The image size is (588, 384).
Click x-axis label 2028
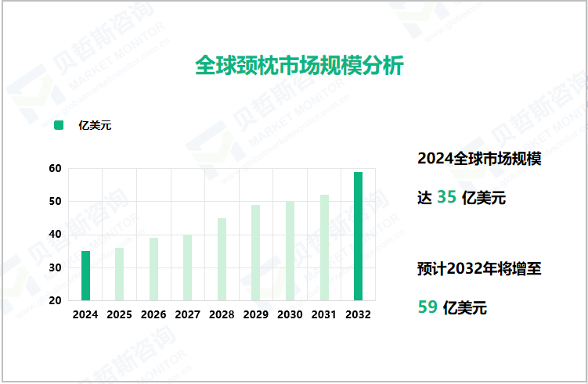point(222,314)
